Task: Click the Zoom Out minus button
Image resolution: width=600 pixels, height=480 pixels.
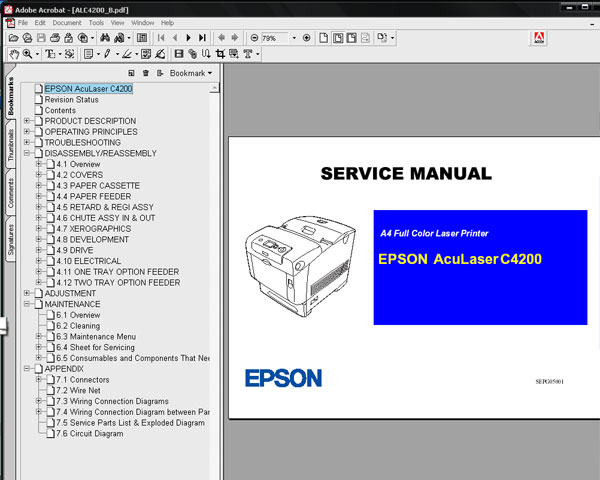Action: coord(254,38)
